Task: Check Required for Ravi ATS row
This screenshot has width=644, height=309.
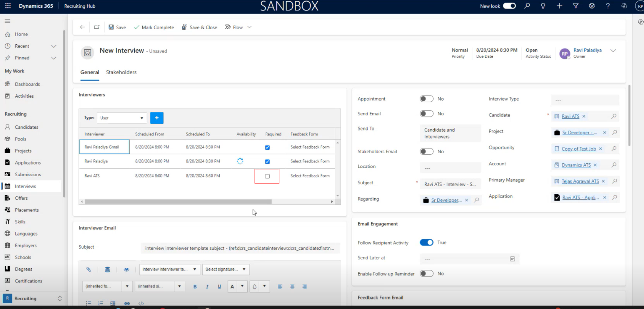Action: [267, 176]
